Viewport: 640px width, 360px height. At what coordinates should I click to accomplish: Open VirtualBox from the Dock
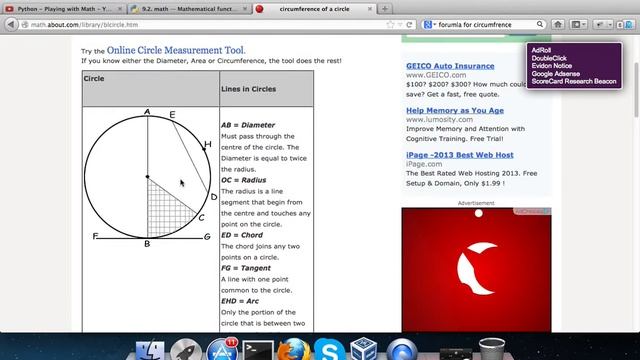tap(364, 350)
